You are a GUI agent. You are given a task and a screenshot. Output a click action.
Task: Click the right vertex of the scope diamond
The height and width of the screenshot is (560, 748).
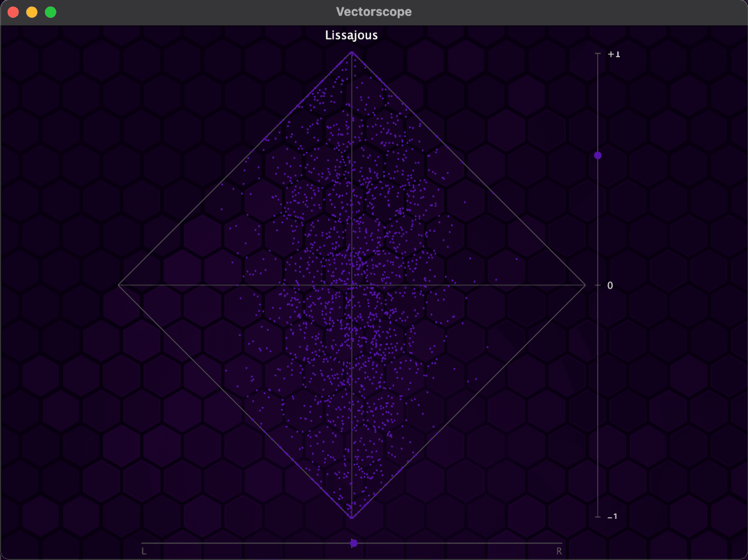tap(585, 285)
